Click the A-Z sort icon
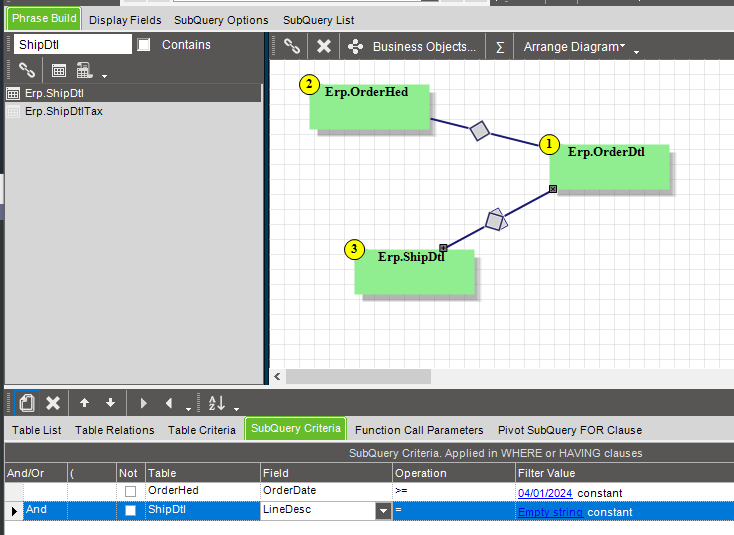Viewport: 734px width, 535px height. point(216,403)
